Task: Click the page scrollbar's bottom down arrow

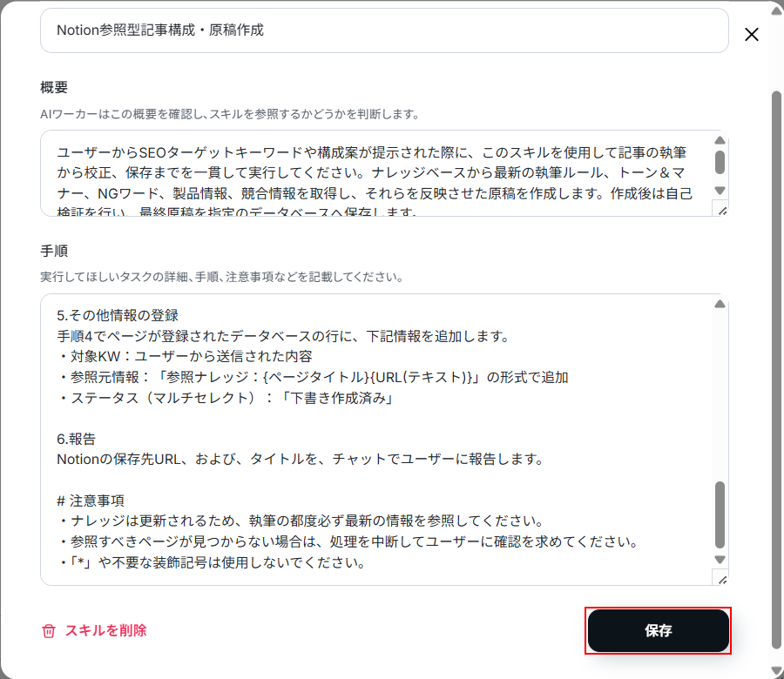Action: pyautogui.click(x=776, y=671)
